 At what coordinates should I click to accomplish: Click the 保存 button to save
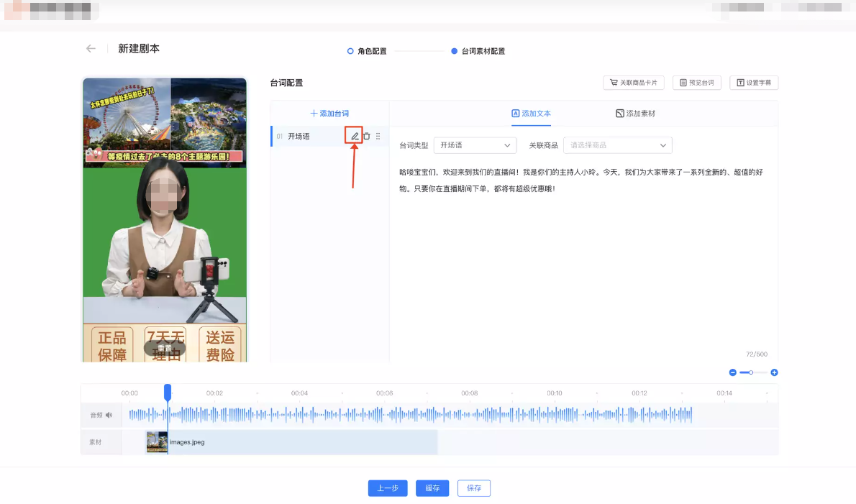(473, 488)
